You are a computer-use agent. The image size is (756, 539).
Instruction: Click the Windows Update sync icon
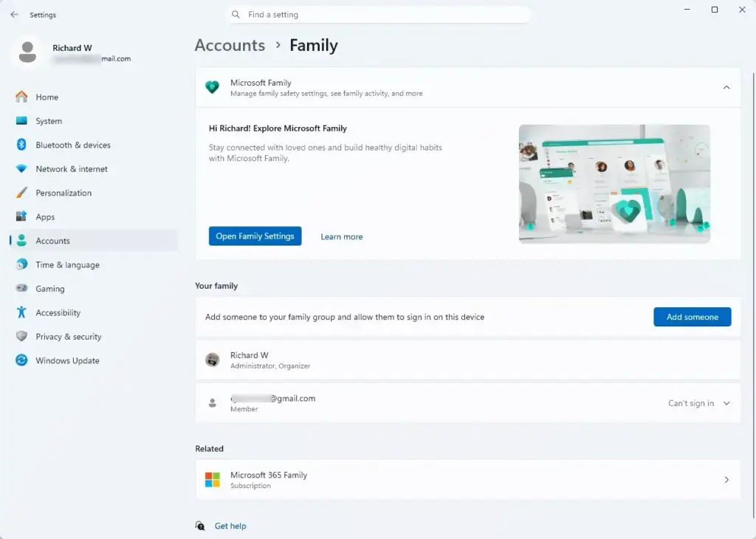[x=21, y=360]
